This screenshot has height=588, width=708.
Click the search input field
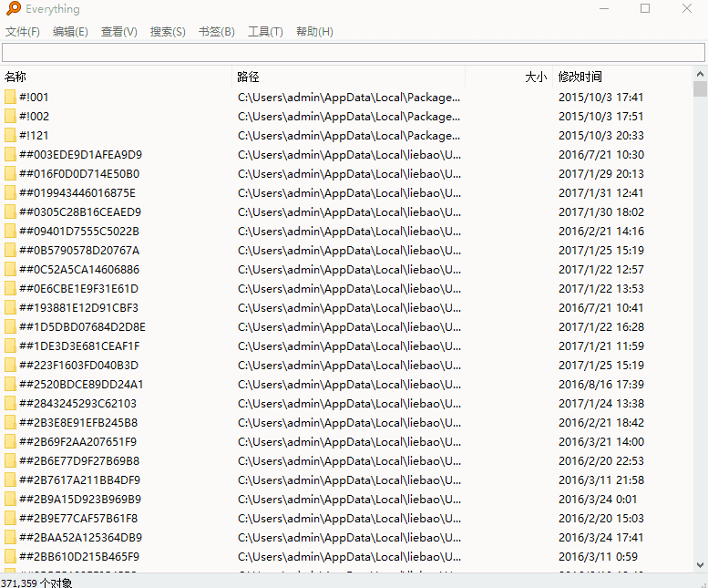coord(353,53)
